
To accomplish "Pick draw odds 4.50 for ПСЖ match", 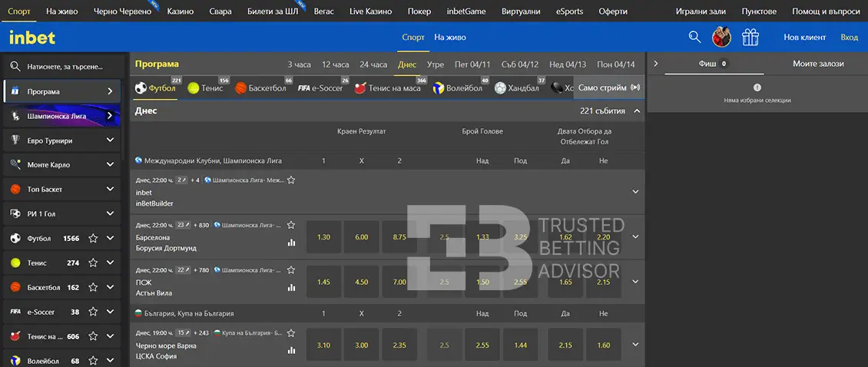I will 362,282.
